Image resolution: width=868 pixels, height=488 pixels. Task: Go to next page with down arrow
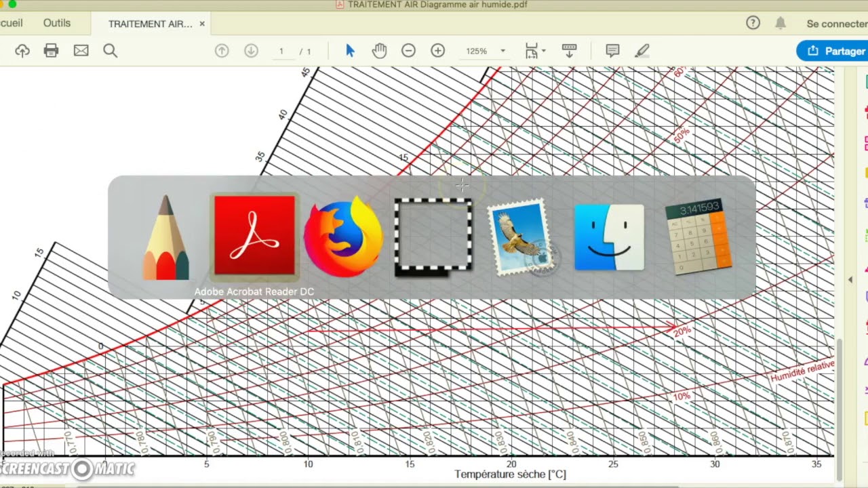click(x=251, y=51)
